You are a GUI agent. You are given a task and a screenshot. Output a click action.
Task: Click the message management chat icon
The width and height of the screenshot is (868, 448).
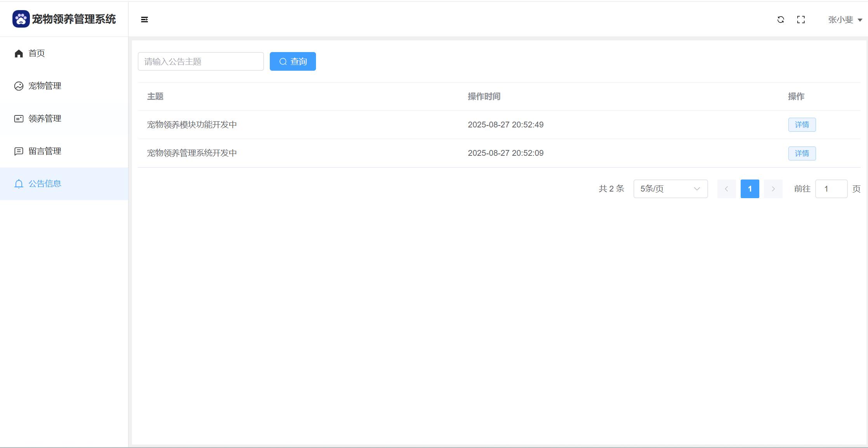(x=19, y=152)
